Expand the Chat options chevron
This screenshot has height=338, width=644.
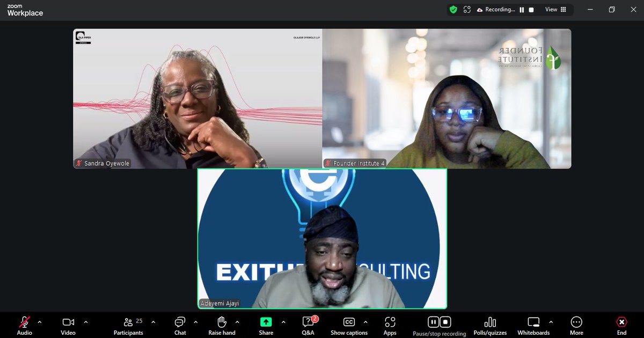pyautogui.click(x=195, y=322)
